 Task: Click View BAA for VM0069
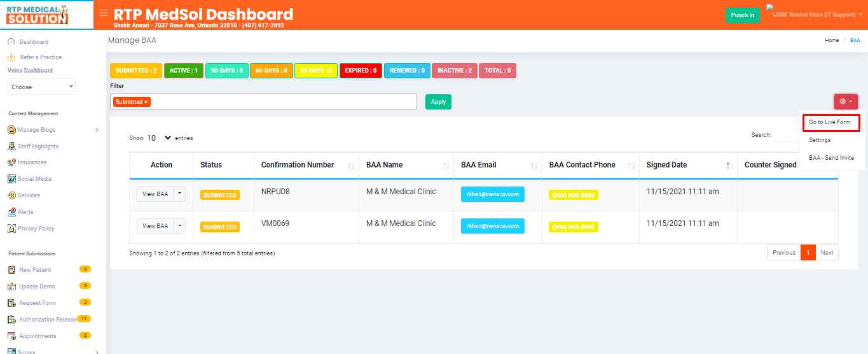[x=155, y=226]
